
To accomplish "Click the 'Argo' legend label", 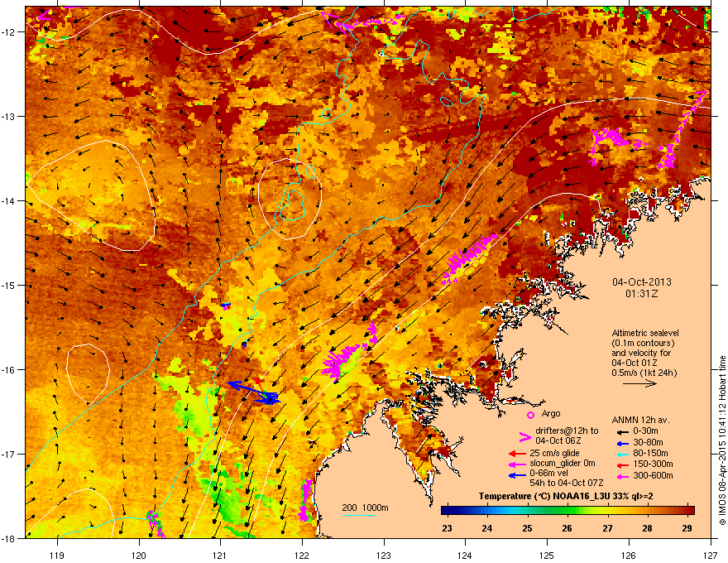I will coord(551,413).
